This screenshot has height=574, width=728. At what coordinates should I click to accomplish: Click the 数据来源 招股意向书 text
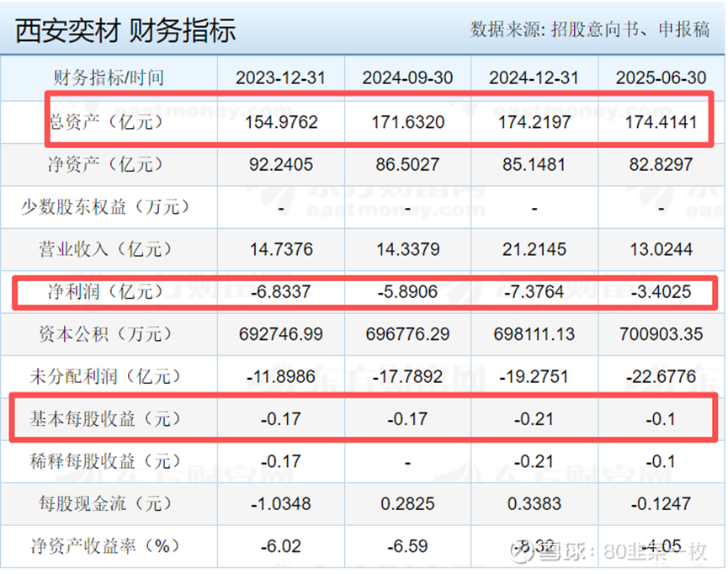(x=590, y=29)
